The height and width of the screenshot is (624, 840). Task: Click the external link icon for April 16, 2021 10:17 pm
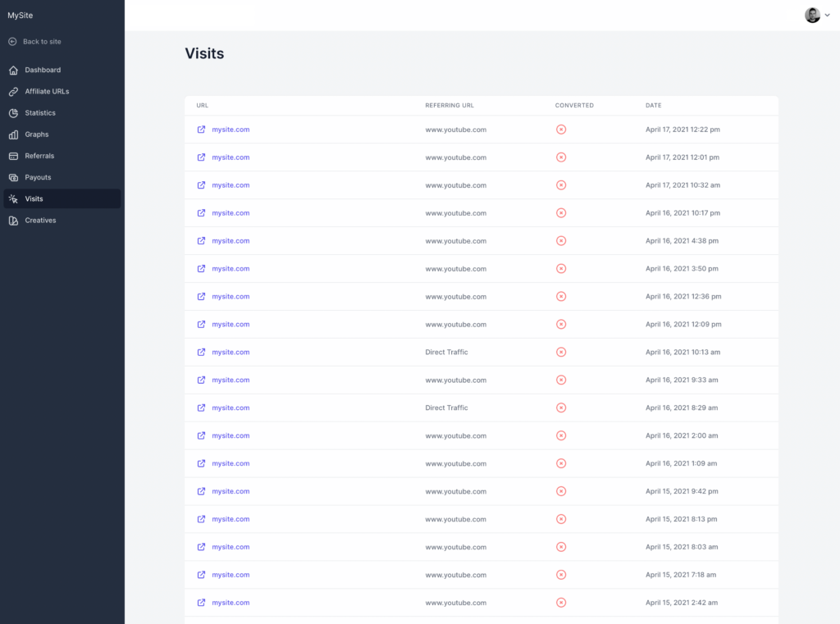click(x=201, y=212)
